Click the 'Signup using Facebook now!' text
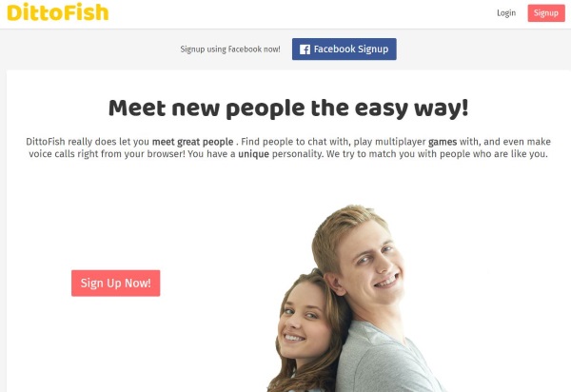The image size is (571, 392). (230, 49)
